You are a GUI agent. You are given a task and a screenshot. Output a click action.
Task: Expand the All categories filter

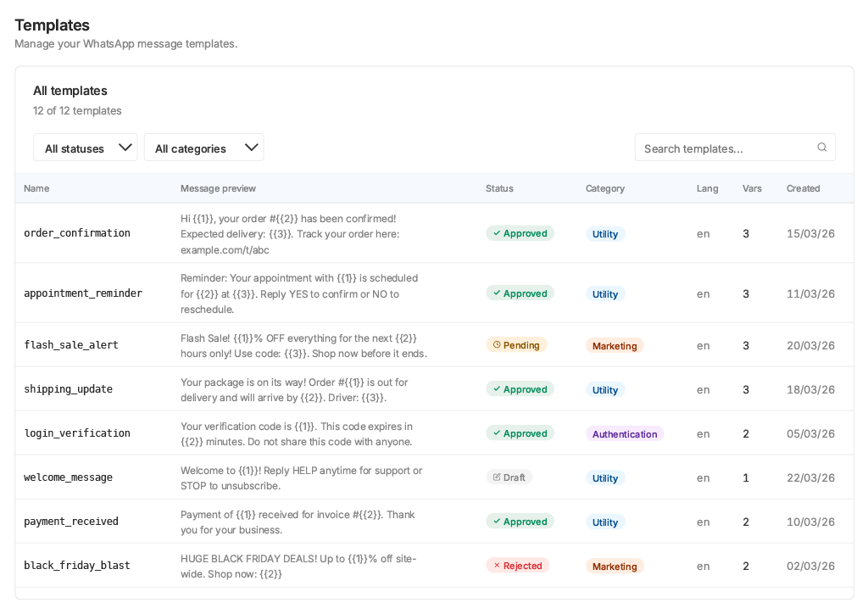[203, 148]
